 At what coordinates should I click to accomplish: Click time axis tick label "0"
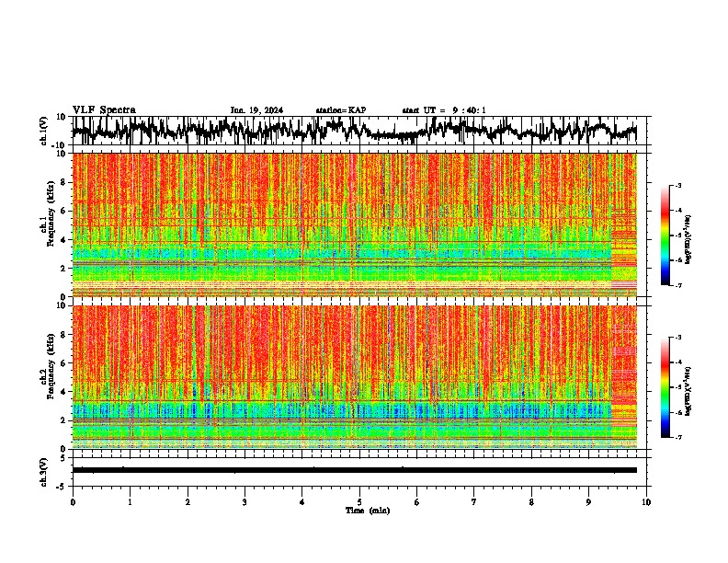tap(73, 502)
